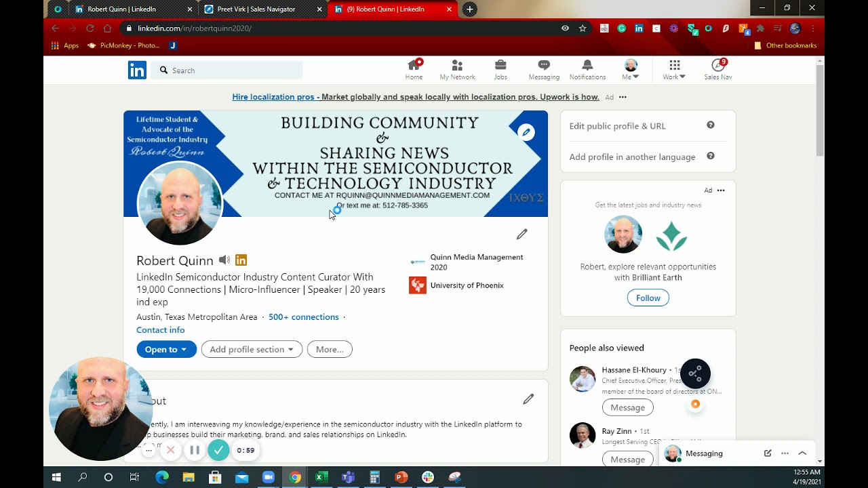This screenshot has height=488, width=868.
Task: Edit the profile banner background image
Action: [526, 132]
